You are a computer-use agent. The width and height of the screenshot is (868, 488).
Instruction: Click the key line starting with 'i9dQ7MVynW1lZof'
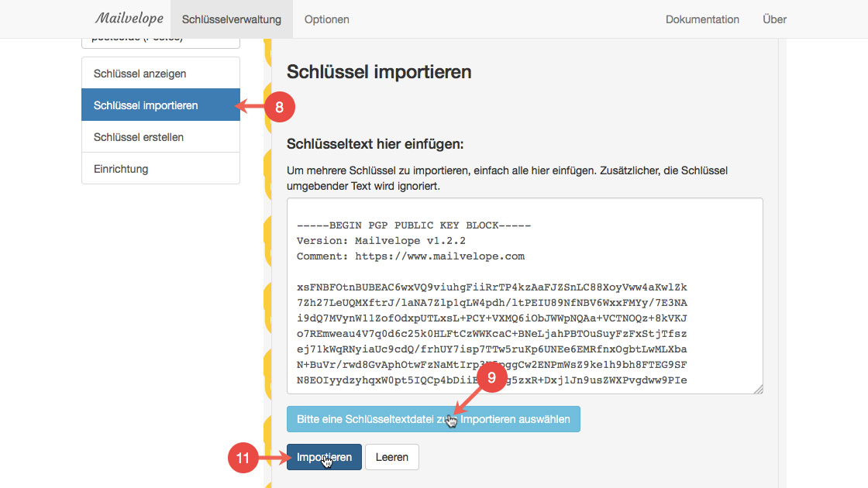coord(491,318)
